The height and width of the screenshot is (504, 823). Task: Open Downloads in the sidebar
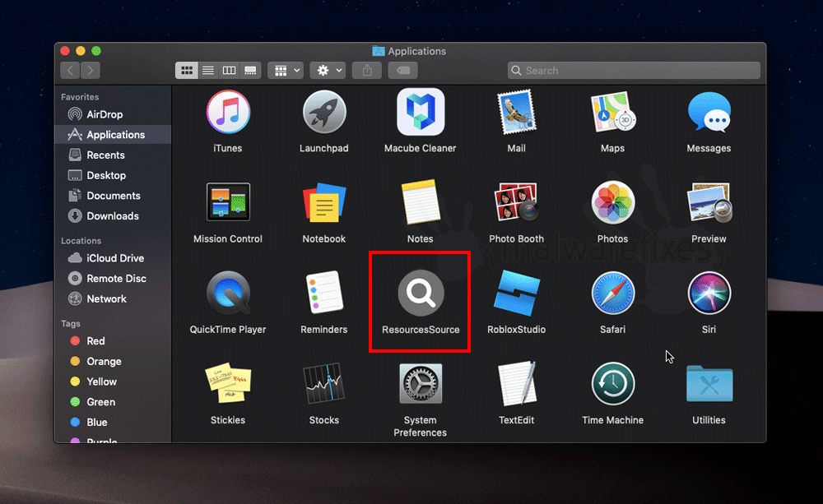113,216
